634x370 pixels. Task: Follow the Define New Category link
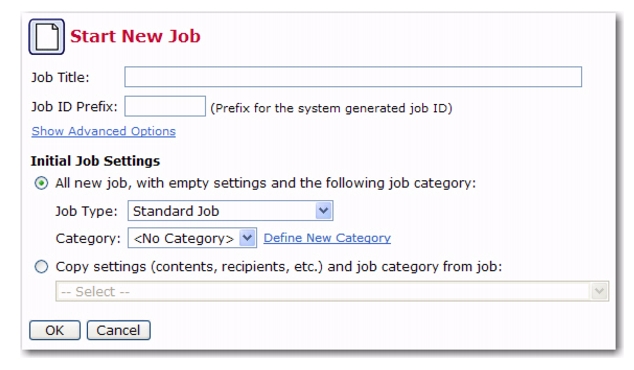coord(327,238)
